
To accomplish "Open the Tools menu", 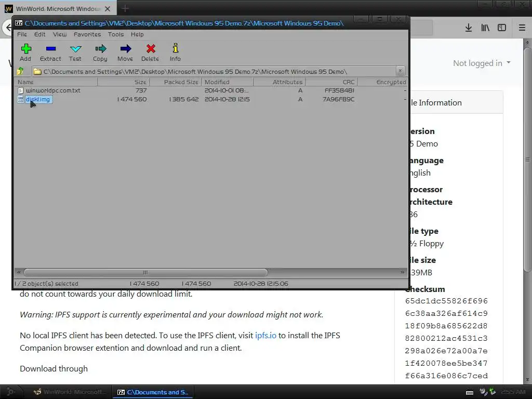I will tap(116, 34).
